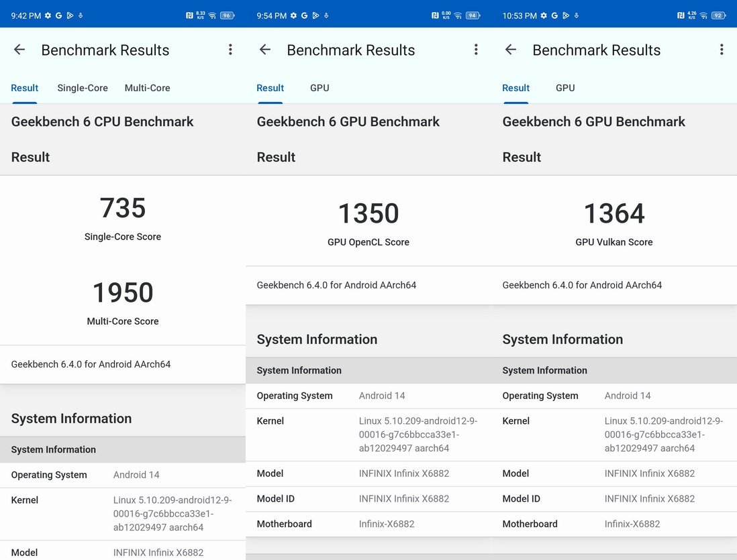Tap the 1350 GPU OpenCL Score

pos(368,213)
